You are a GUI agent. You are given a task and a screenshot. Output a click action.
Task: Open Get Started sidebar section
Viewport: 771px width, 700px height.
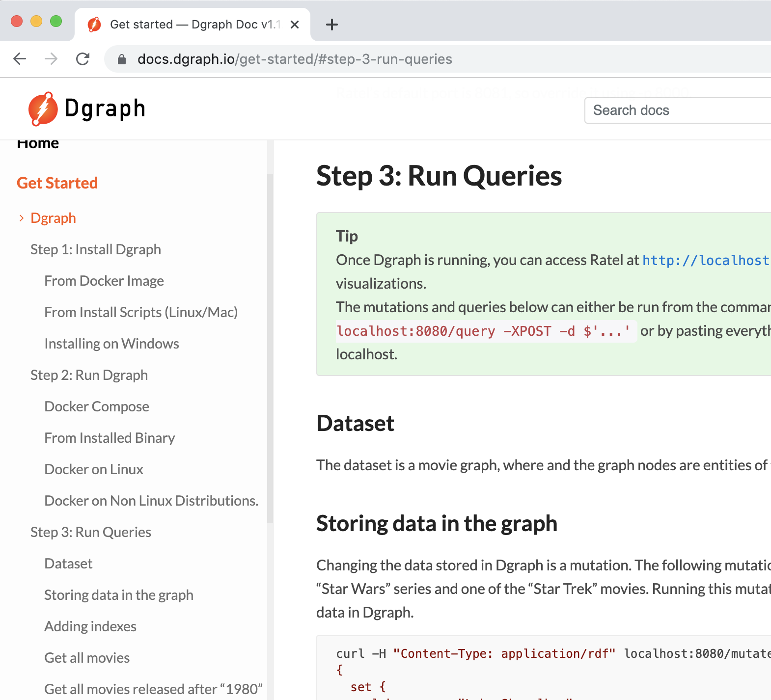[57, 183]
